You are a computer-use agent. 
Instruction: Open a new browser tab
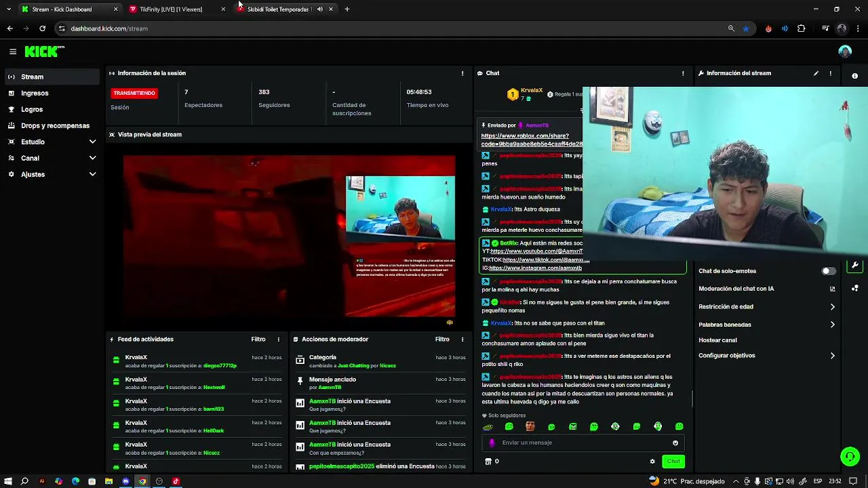[347, 9]
